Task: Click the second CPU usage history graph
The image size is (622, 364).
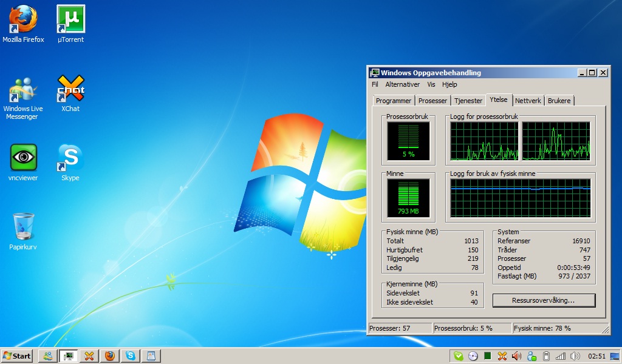Action: (556, 141)
